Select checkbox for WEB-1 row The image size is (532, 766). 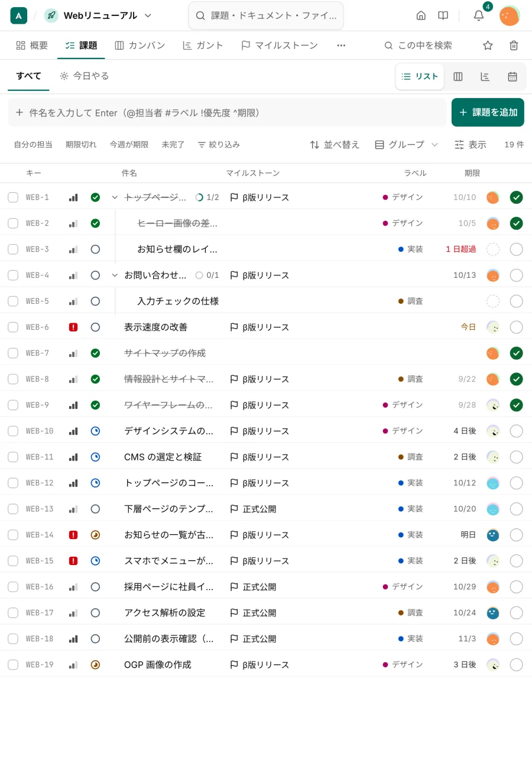coord(13,197)
